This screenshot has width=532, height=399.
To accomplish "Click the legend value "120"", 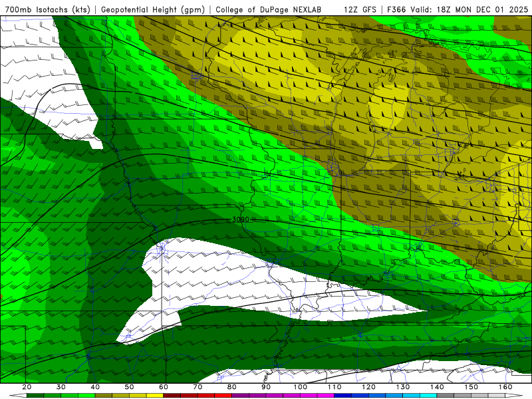I will tap(368, 387).
